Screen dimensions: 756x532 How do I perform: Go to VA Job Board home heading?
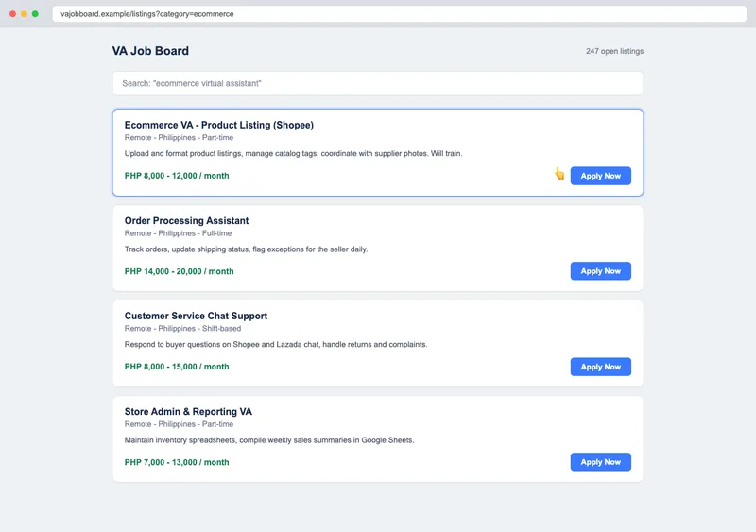point(150,51)
